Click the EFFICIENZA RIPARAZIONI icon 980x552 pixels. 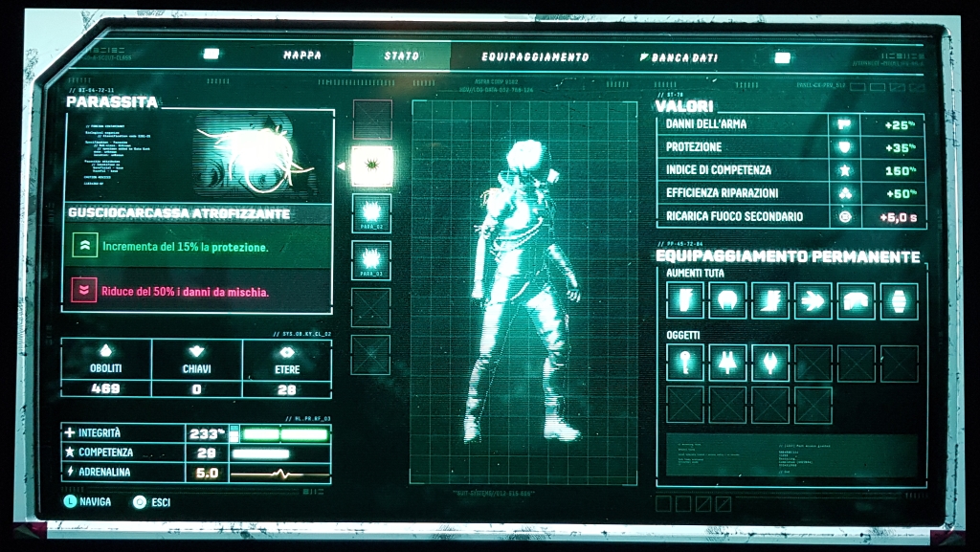844,193
